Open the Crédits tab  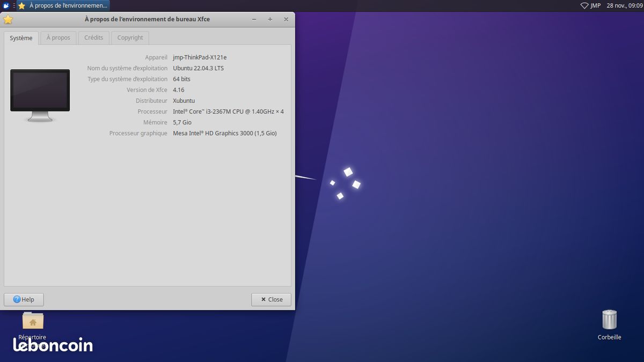93,38
